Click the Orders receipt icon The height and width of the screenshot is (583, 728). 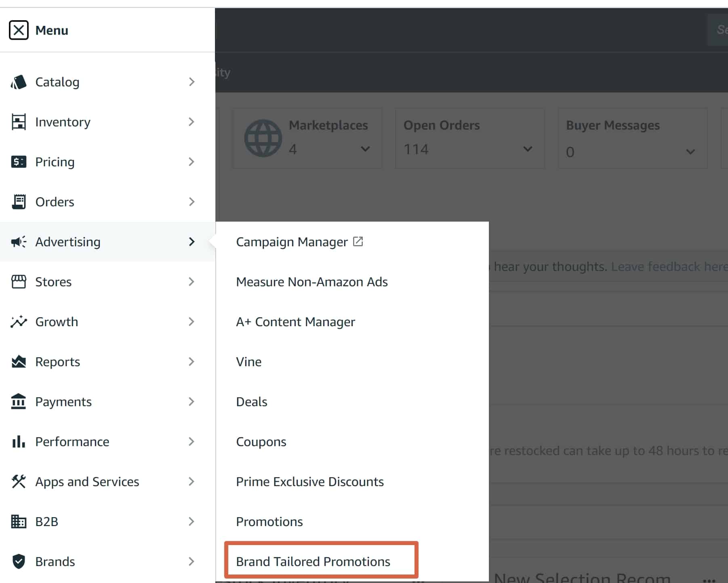pos(19,202)
